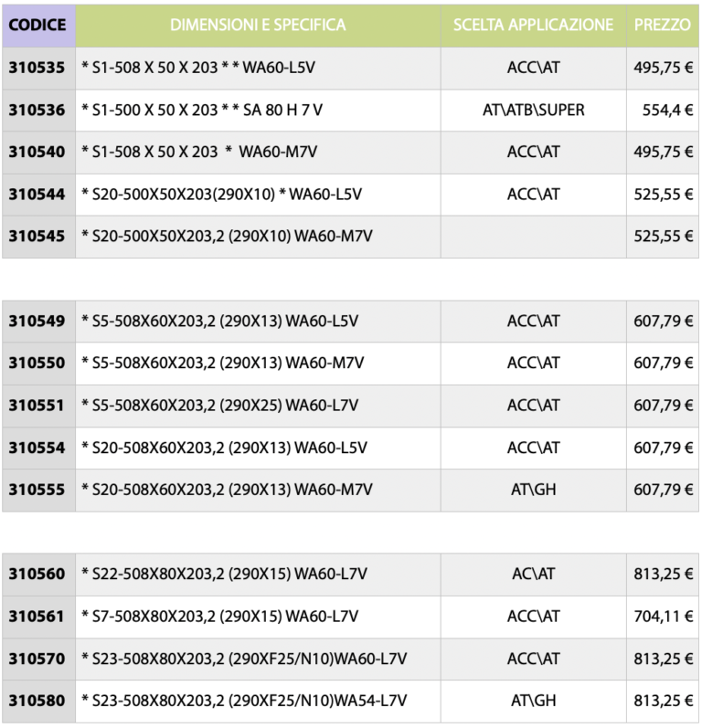Click the SCELTA APPLICAZIONE column header
The width and height of the screenshot is (702, 728).
click(x=533, y=26)
